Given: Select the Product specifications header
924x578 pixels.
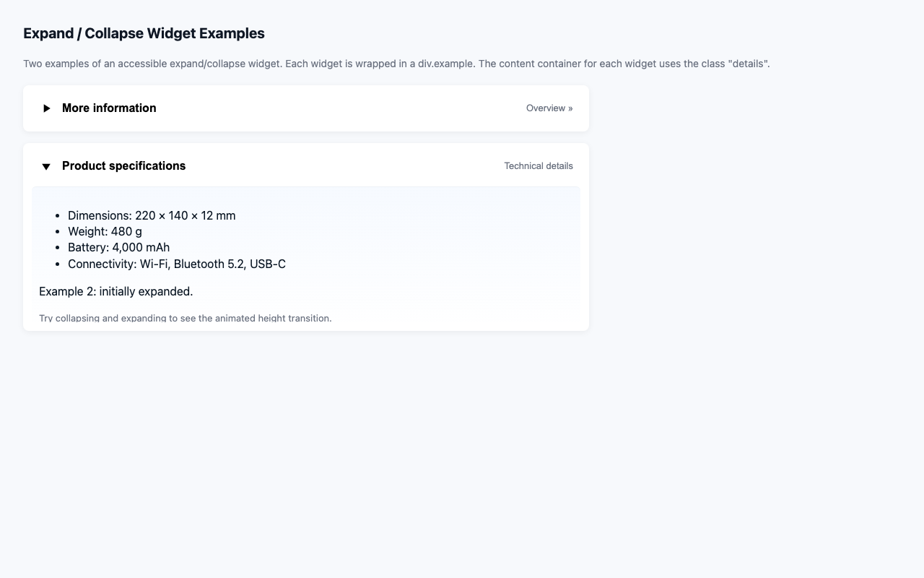Looking at the screenshot, I should [123, 166].
